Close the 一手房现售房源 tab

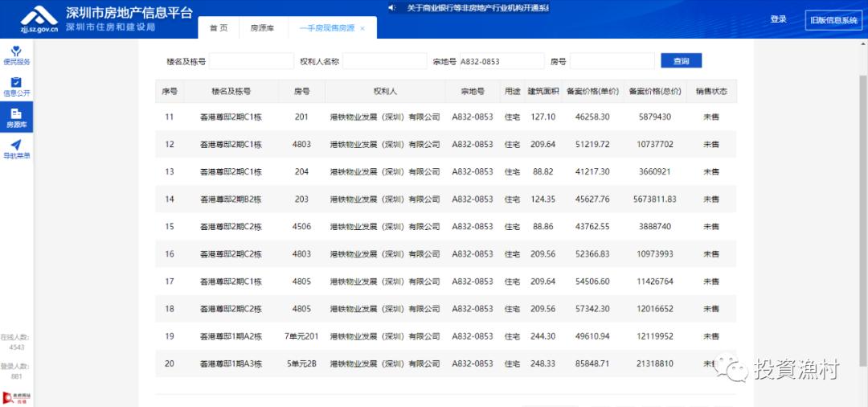[362, 28]
